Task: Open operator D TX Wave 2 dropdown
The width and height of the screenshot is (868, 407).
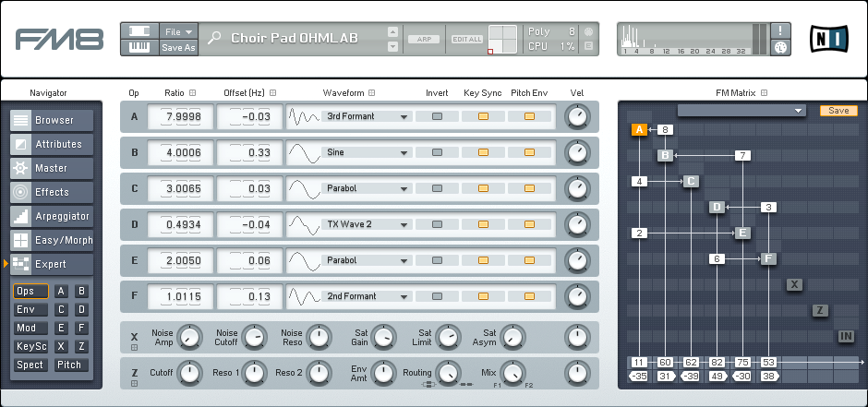Action: [x=367, y=224]
